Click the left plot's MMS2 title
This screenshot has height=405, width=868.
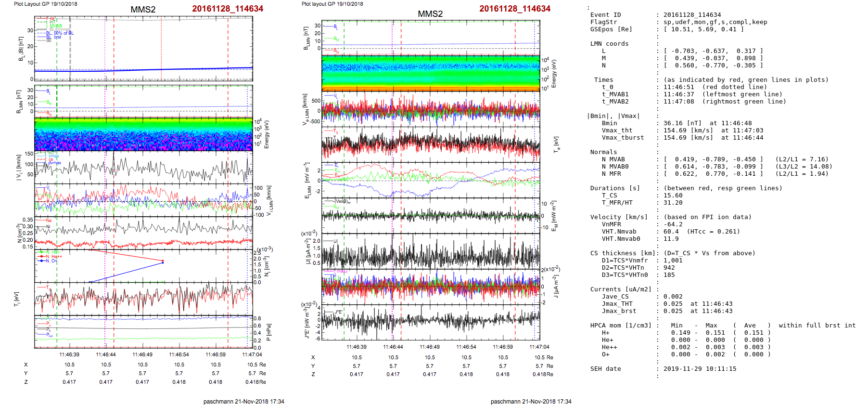coord(143,10)
